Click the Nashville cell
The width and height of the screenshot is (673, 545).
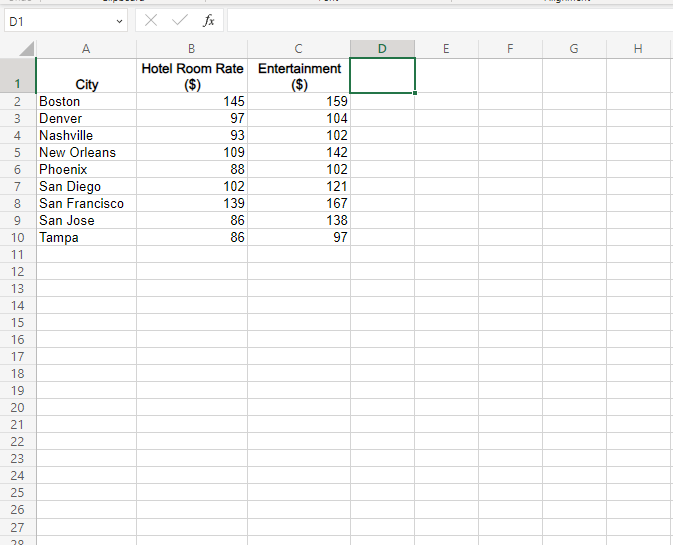(x=86, y=136)
